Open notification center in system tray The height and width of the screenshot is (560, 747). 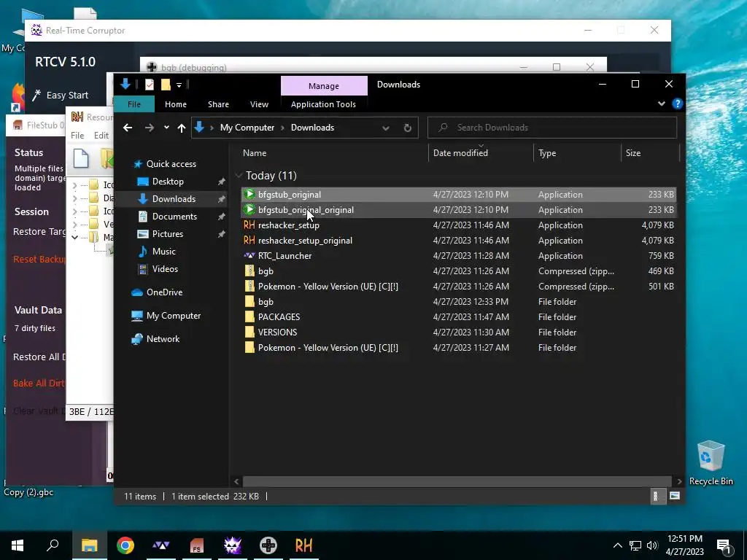pos(724,545)
